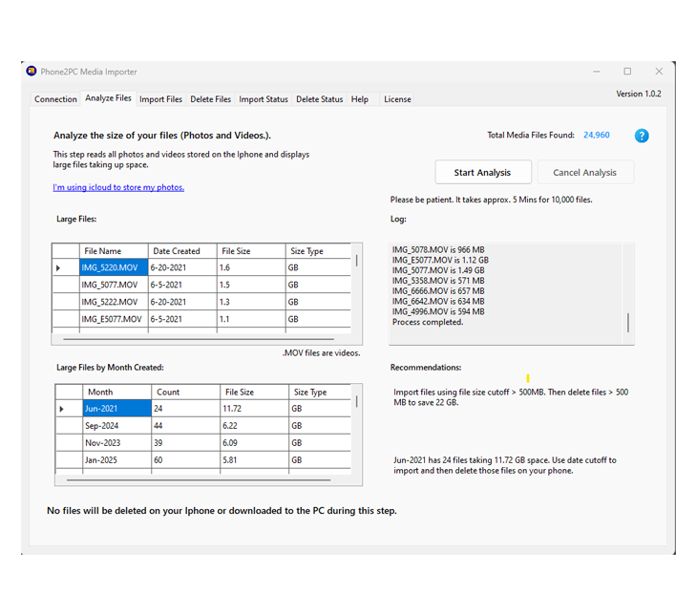Select the Analyze Files tab
Viewport: 697px width, 616px height.
108,98
